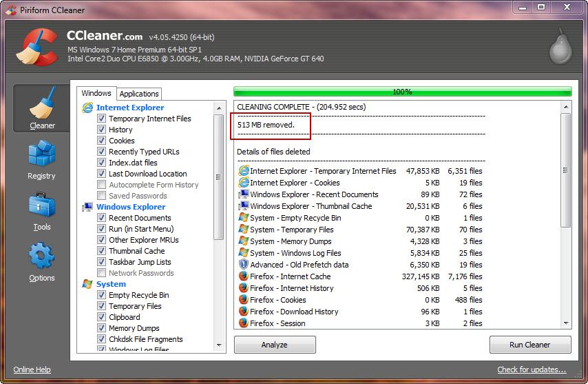Open the Registry section icon
Viewport: 588px width, 384px height.
tap(41, 153)
